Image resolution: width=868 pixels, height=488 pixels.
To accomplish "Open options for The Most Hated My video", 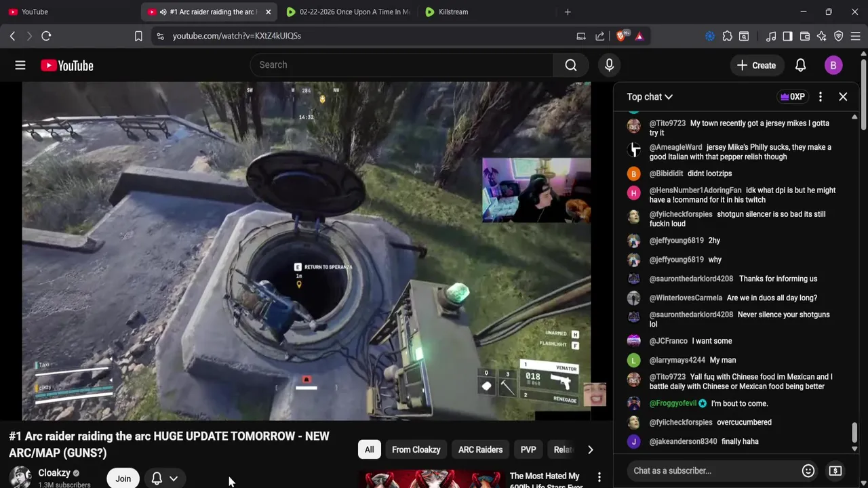I will [599, 478].
